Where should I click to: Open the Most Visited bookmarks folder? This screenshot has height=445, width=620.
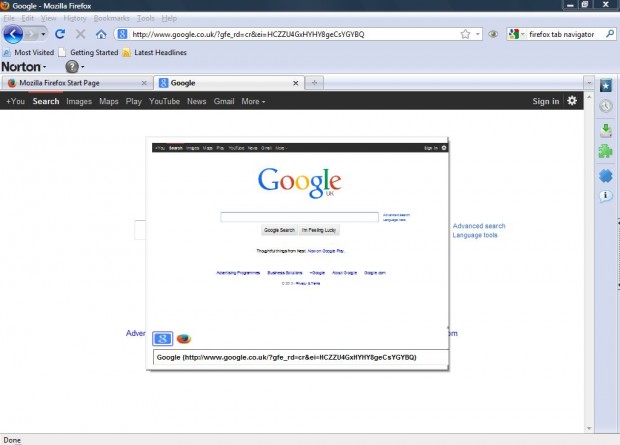tap(28, 53)
